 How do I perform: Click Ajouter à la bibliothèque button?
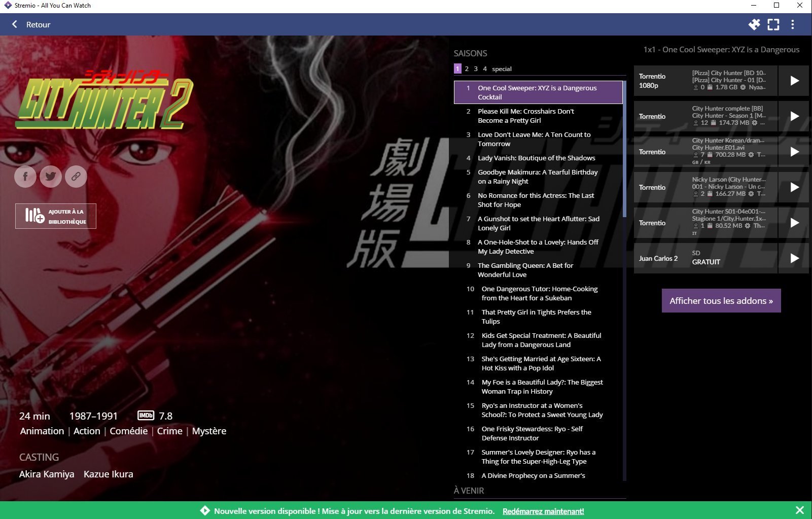click(56, 216)
